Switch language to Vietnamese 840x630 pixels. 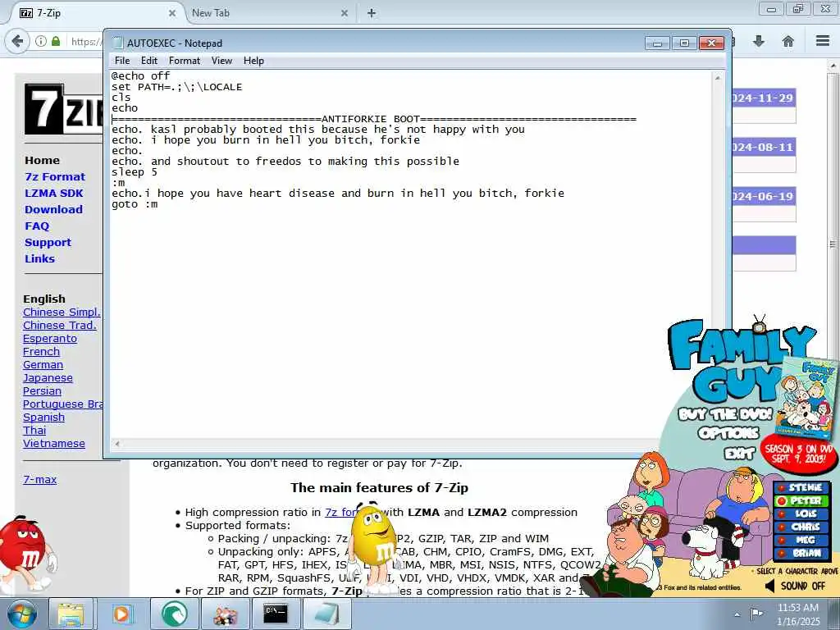coord(53,443)
